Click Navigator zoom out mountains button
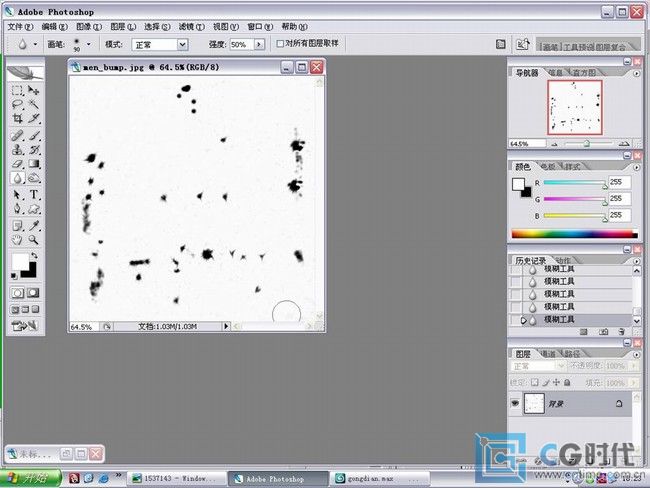Image resolution: width=650 pixels, height=488 pixels. click(555, 144)
